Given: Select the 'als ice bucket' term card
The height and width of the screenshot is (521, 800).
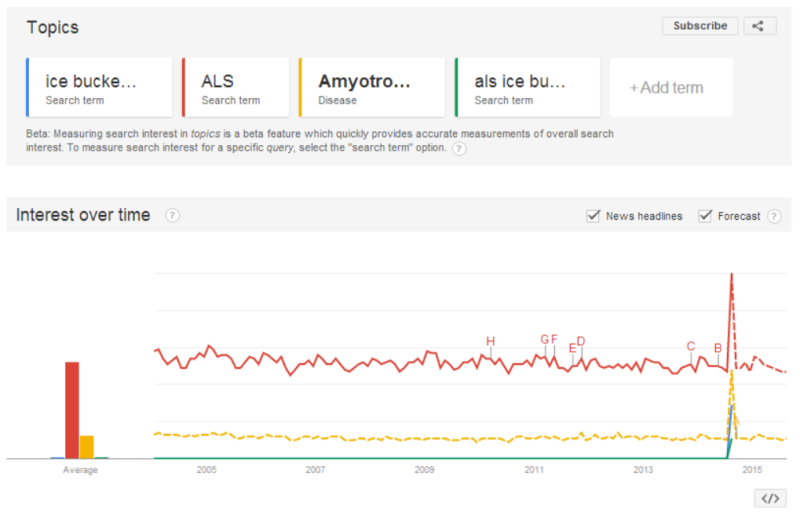Looking at the screenshot, I should pyautogui.click(x=527, y=88).
